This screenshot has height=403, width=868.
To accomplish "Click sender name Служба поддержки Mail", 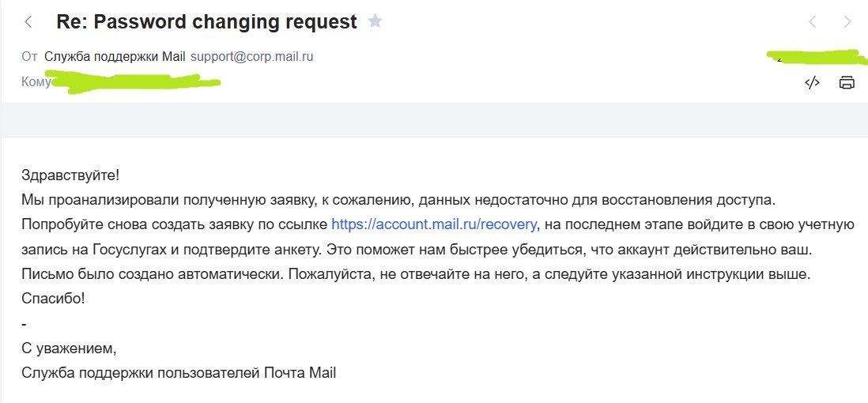I will (x=115, y=57).
